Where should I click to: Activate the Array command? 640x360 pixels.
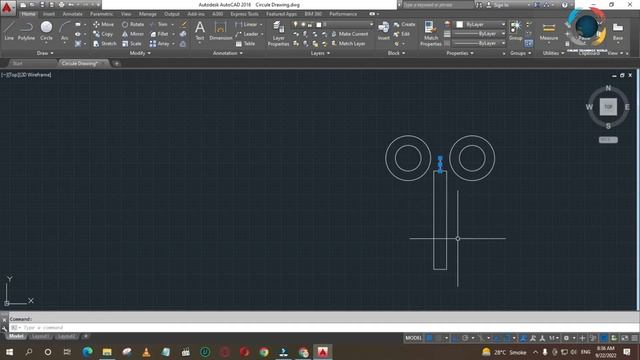(x=160, y=44)
